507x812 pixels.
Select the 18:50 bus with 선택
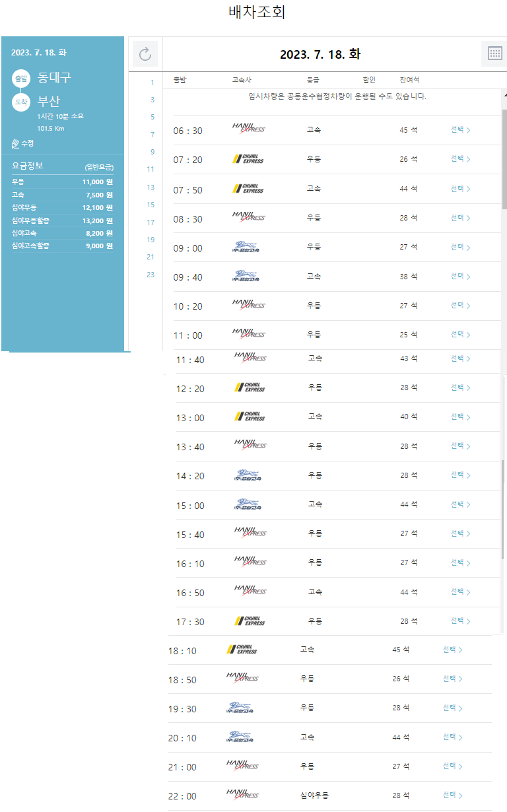coord(453,679)
